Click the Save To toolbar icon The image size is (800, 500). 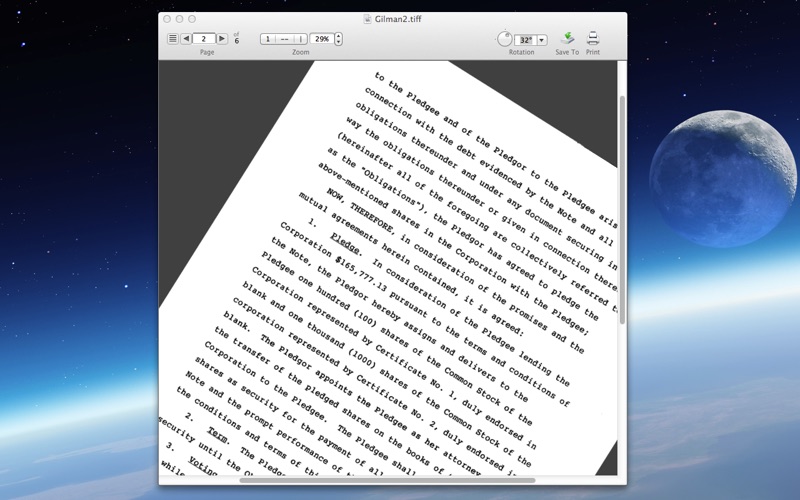567,38
